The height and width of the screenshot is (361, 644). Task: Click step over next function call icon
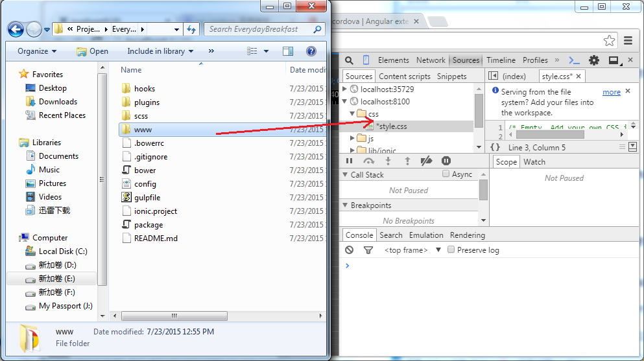click(x=368, y=161)
